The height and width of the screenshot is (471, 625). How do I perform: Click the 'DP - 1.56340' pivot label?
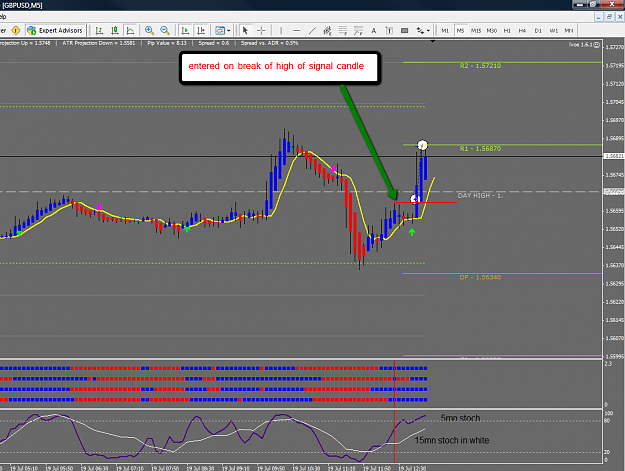480,277
